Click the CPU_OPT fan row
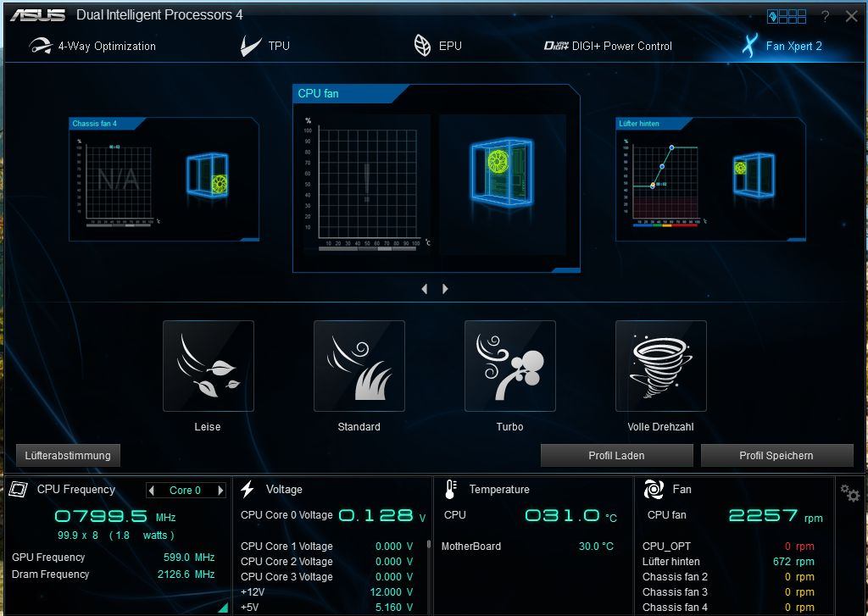This screenshot has height=616, width=868. (728, 547)
